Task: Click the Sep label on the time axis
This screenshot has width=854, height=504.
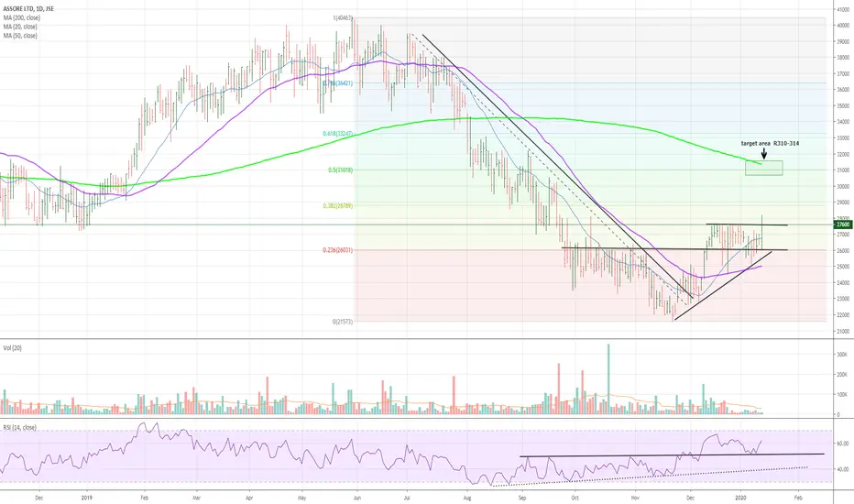Action: pyautogui.click(x=522, y=498)
